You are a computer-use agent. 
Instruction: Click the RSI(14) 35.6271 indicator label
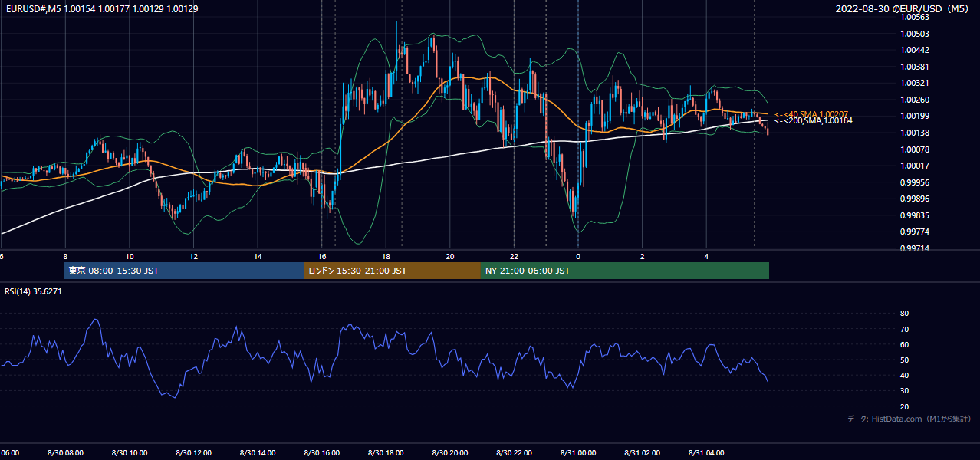click(33, 291)
